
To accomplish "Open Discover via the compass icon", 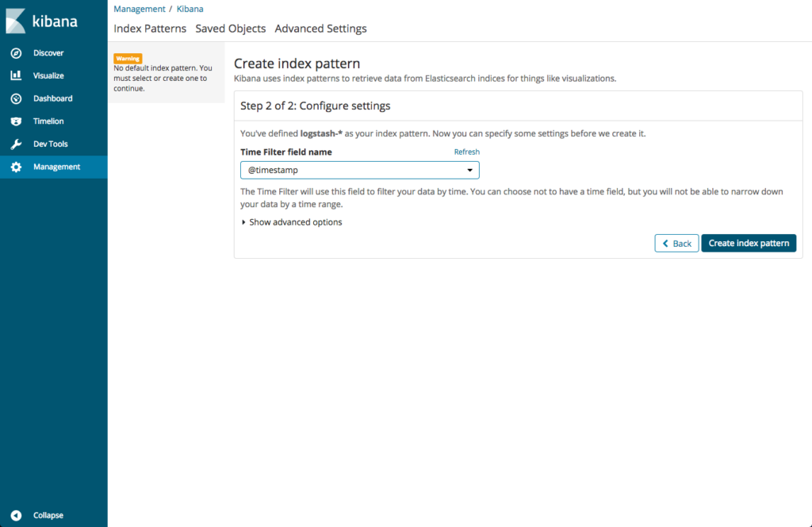I will (16, 53).
